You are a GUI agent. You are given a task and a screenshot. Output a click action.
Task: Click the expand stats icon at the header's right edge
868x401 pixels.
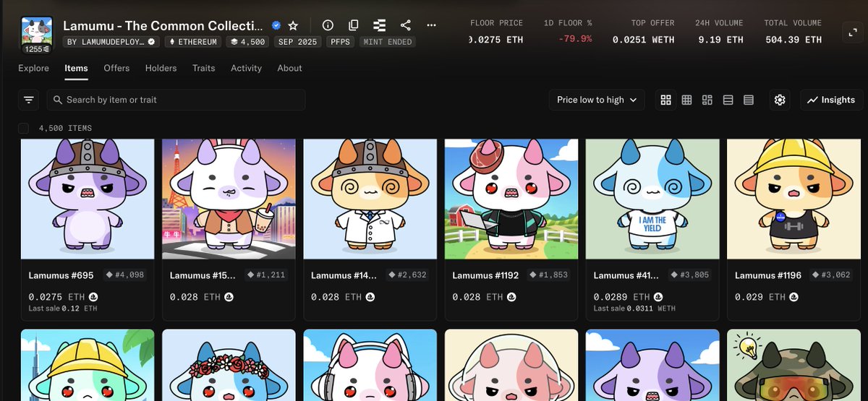[x=852, y=32]
